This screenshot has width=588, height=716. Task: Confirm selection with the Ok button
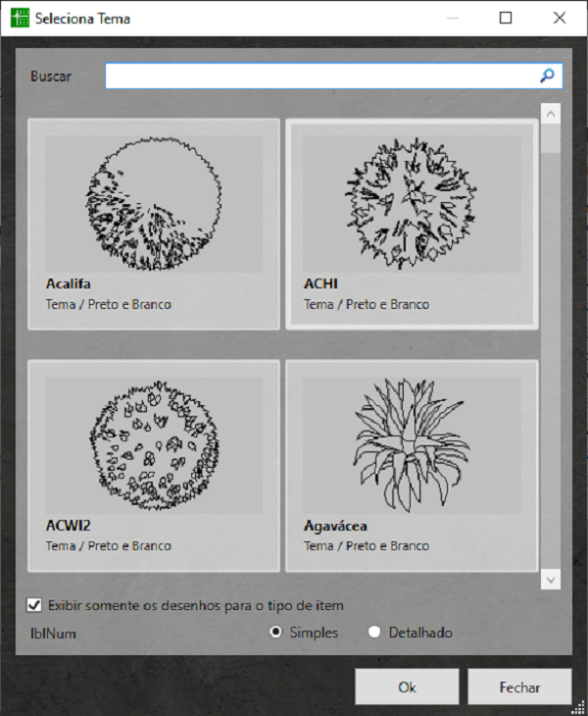407,687
